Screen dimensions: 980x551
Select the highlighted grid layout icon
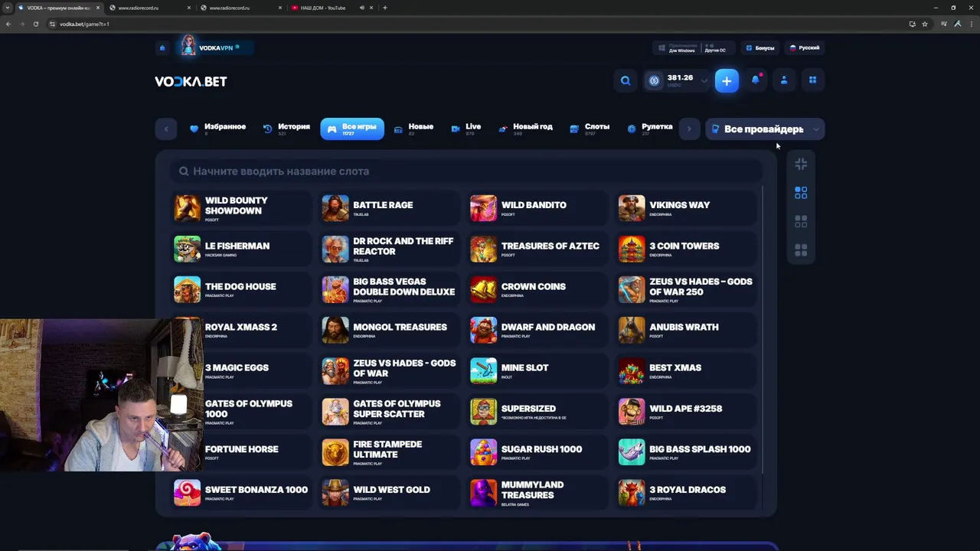pos(801,193)
